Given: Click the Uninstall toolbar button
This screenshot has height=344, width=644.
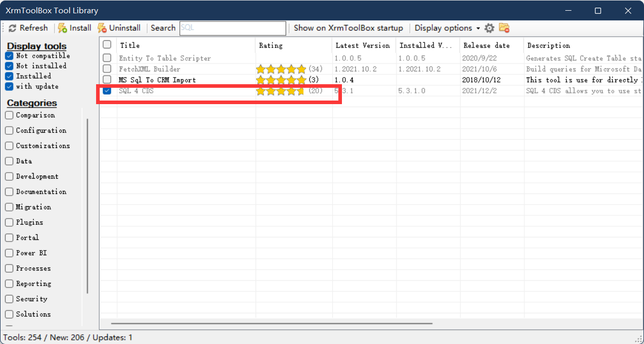Looking at the screenshot, I should 119,28.
